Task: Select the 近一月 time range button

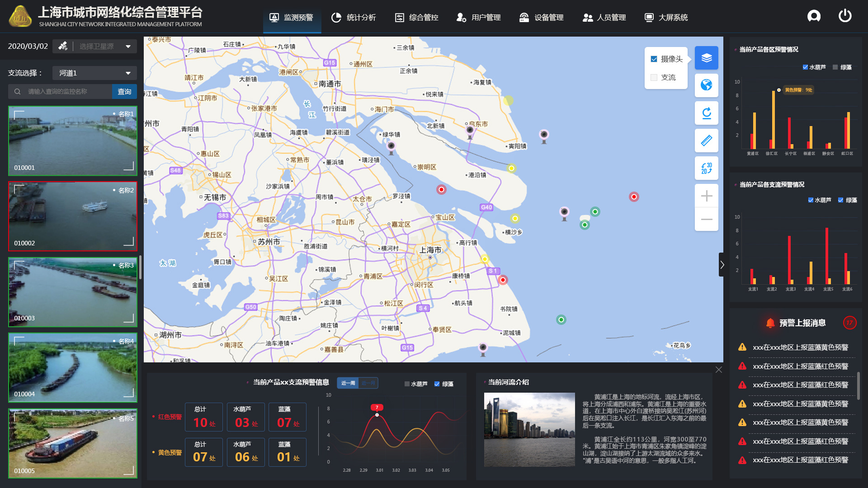Action: point(368,383)
